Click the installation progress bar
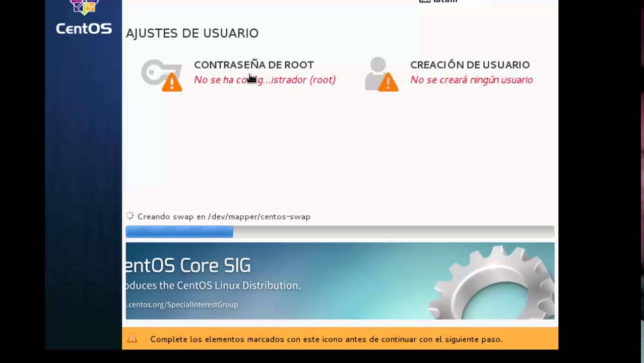This screenshot has height=363, width=644. coord(340,231)
